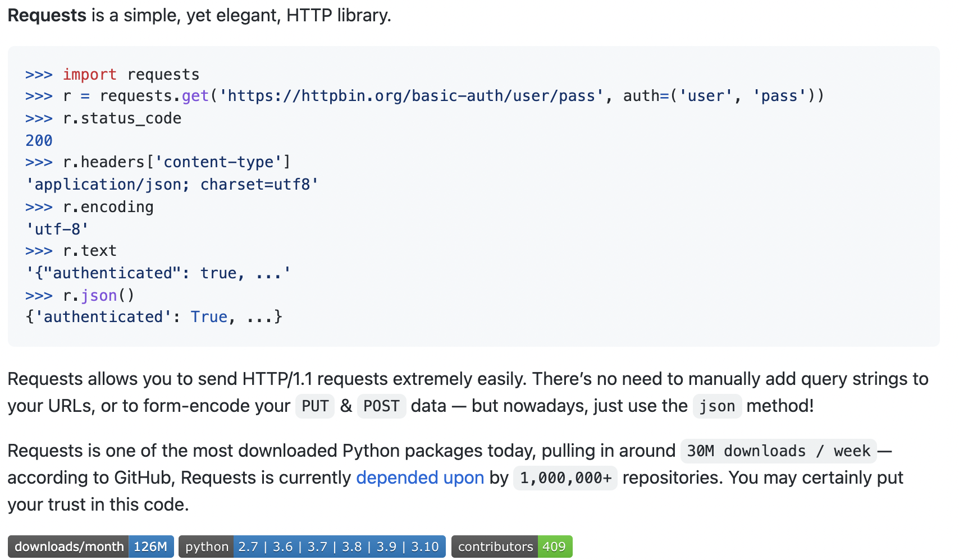Screen dimensions: 959x560
Task: Click the inline 'json' code label
Action: point(717,406)
